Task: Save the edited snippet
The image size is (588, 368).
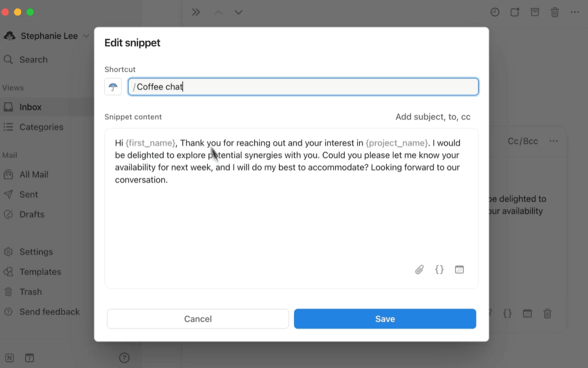Action: point(385,318)
